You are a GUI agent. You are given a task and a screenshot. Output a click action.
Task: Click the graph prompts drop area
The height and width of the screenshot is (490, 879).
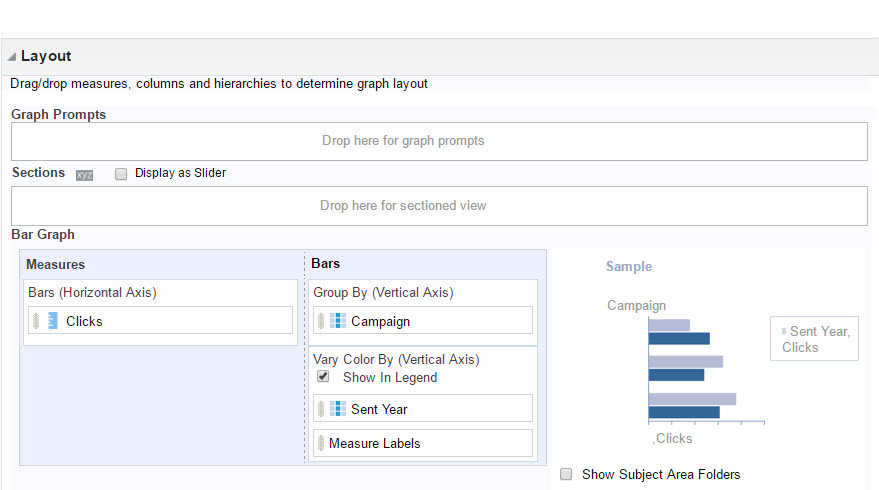tap(439, 141)
